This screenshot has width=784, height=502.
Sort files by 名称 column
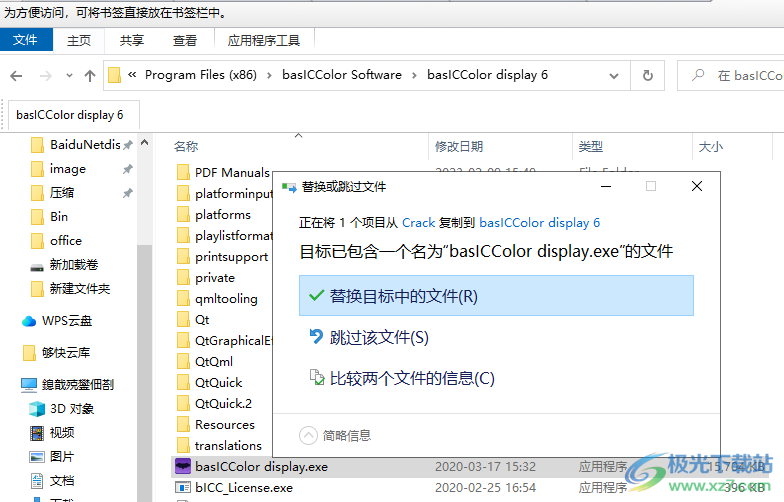pos(186,146)
